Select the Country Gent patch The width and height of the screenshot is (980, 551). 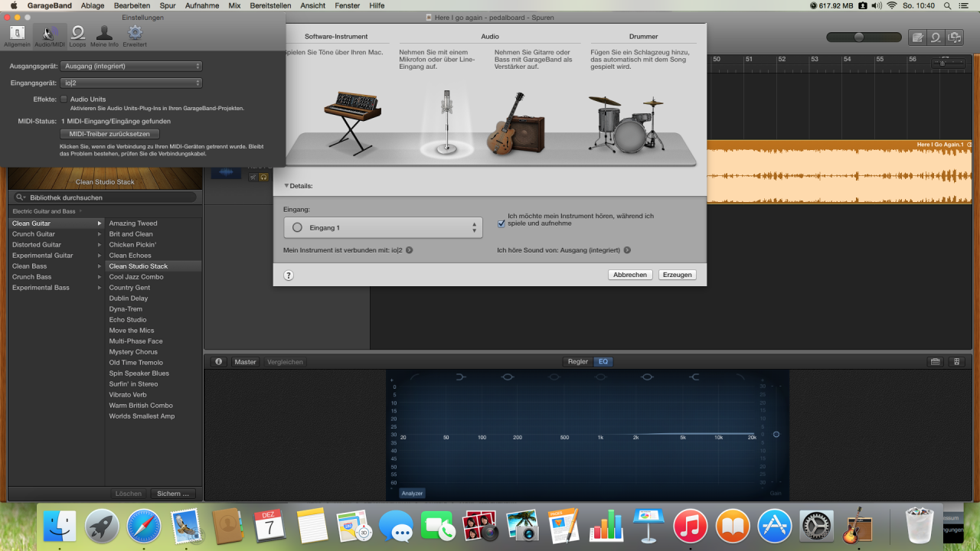129,288
